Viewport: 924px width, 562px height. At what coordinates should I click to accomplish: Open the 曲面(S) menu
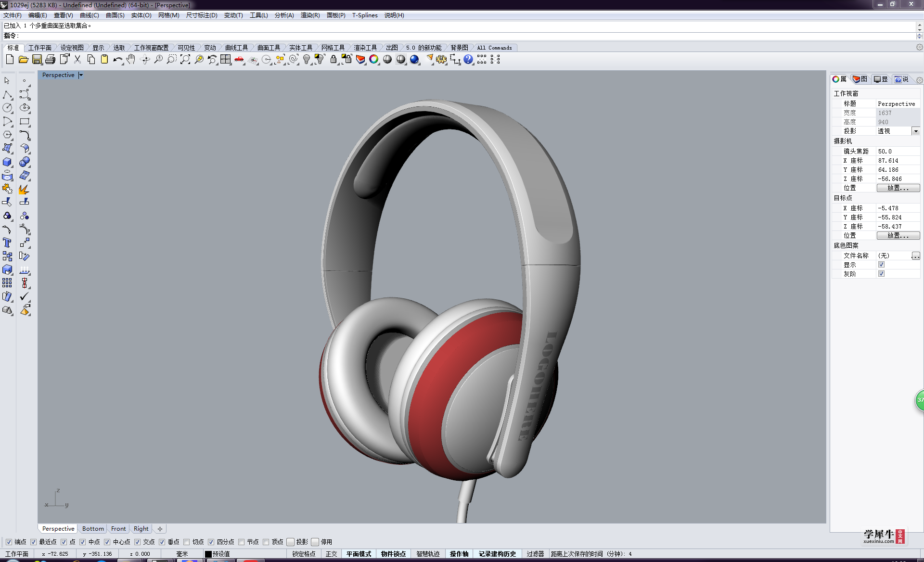[115, 15]
